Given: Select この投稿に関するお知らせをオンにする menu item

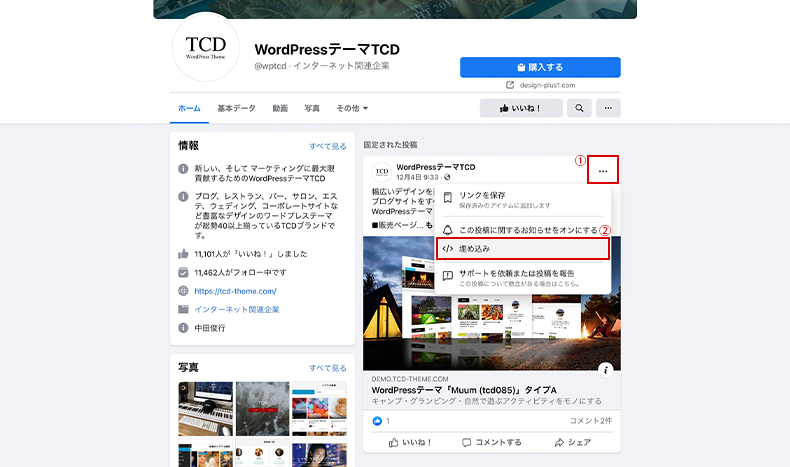Looking at the screenshot, I should [x=523, y=230].
